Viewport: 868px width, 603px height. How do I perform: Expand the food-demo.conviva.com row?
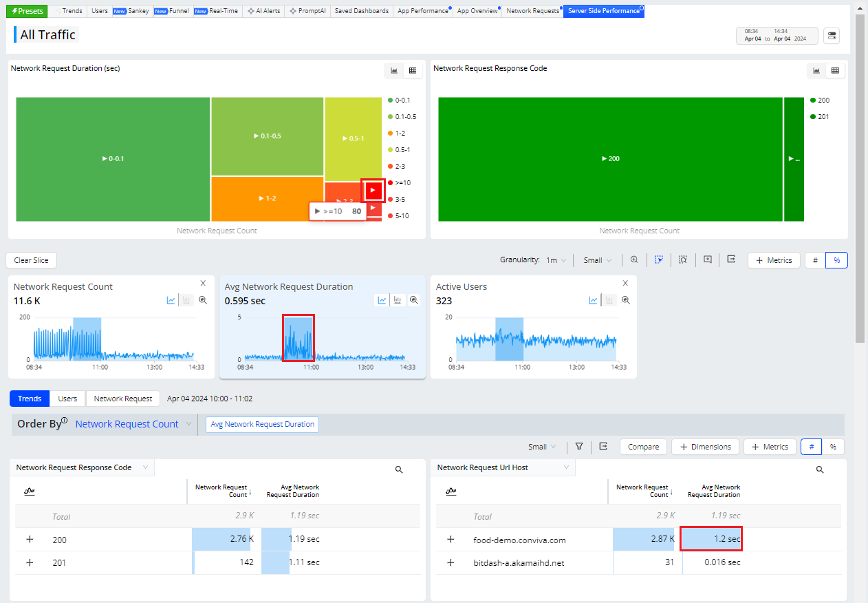[451, 540]
